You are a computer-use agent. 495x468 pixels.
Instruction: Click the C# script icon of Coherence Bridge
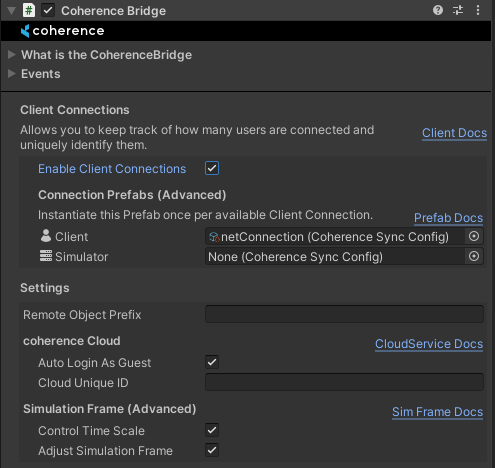[29, 10]
